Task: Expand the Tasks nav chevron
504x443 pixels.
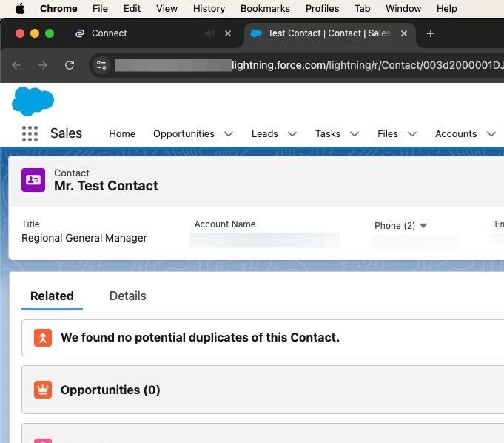Action: 355,134
